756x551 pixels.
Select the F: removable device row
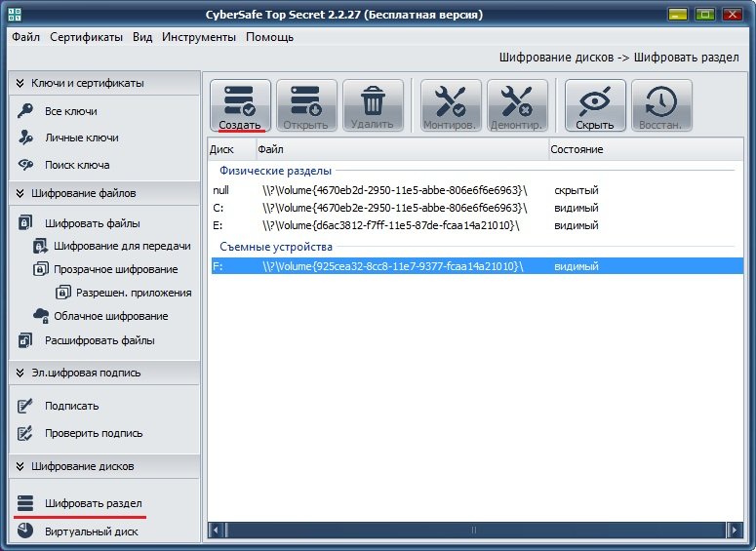pyautogui.click(x=477, y=266)
